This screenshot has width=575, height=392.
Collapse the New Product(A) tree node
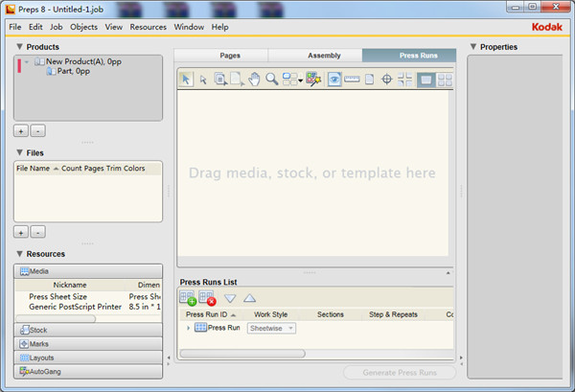pyautogui.click(x=27, y=62)
